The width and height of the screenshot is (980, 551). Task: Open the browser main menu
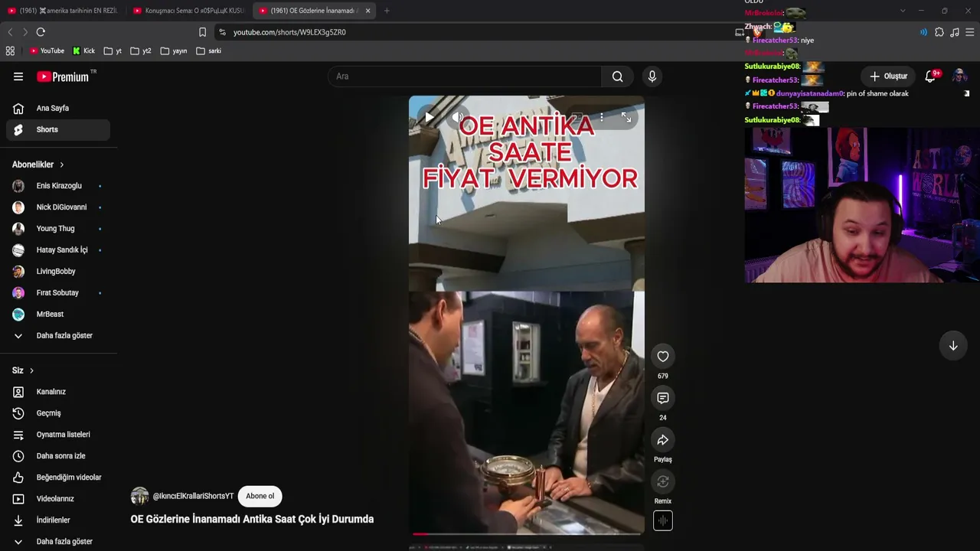(x=970, y=32)
